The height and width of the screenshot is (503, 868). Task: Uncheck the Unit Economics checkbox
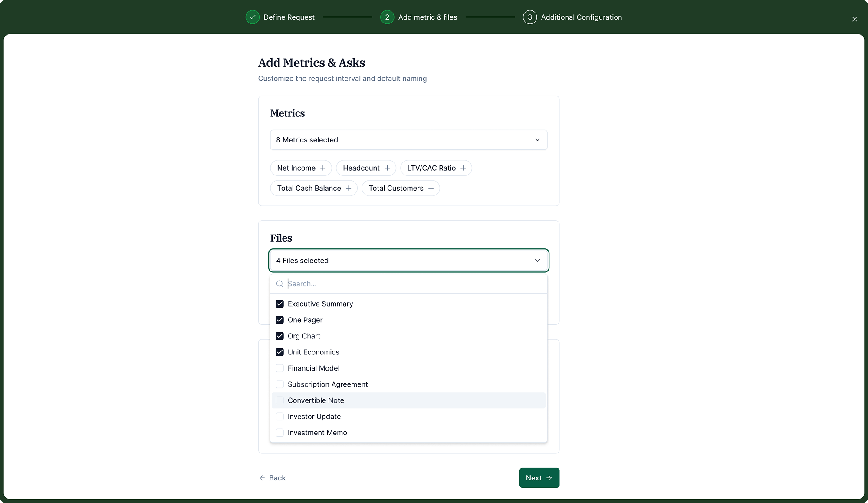pos(280,352)
